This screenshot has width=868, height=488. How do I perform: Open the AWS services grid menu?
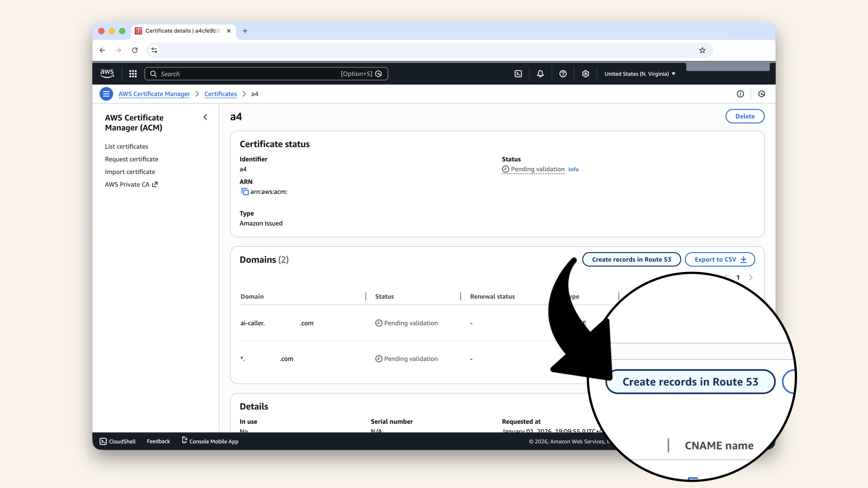click(133, 74)
